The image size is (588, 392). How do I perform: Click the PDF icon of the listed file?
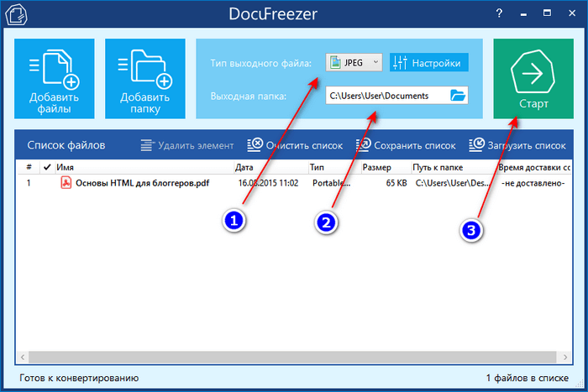[x=66, y=183]
